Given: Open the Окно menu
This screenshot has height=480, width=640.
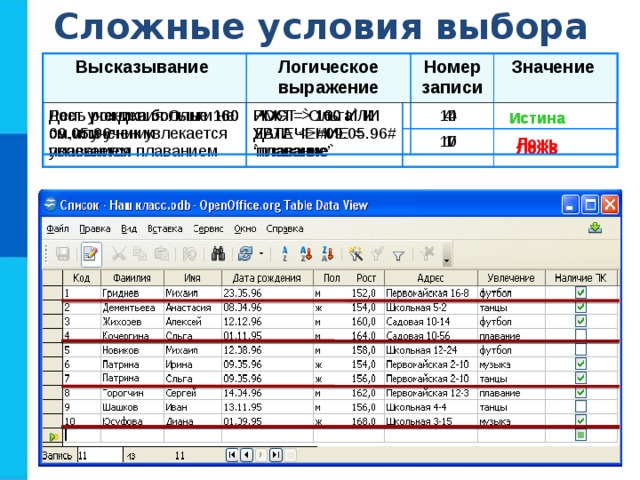Looking at the screenshot, I should (245, 229).
